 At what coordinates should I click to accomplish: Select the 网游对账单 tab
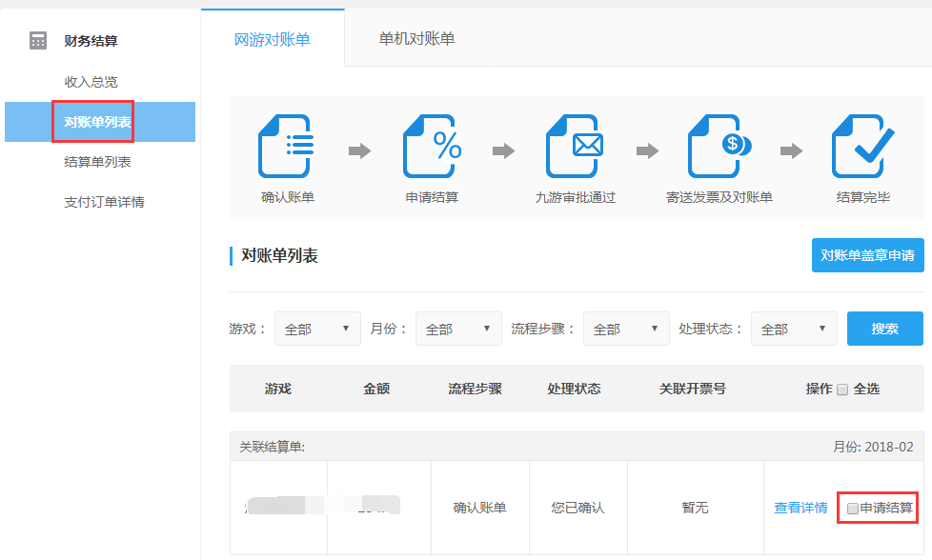point(273,39)
